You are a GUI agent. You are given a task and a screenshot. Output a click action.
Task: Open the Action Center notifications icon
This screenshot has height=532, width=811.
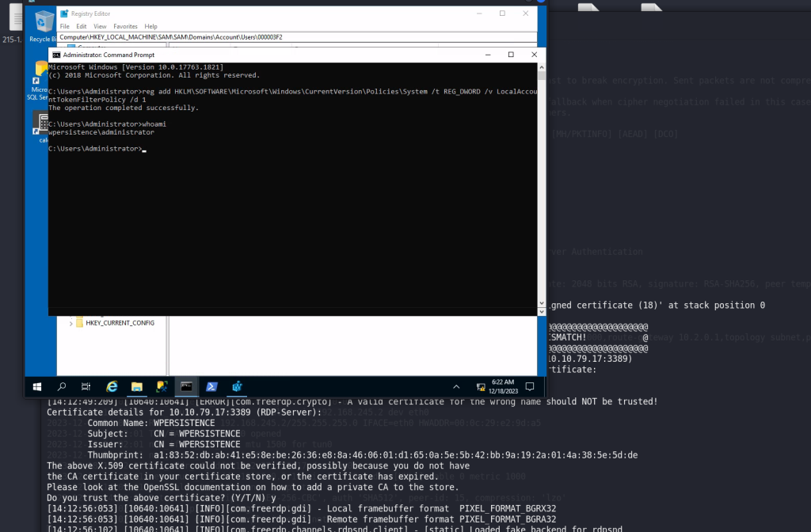530,386
